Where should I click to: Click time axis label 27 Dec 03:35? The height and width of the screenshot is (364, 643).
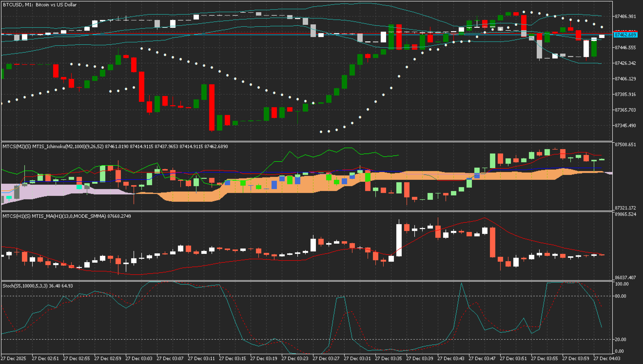coord(389,359)
